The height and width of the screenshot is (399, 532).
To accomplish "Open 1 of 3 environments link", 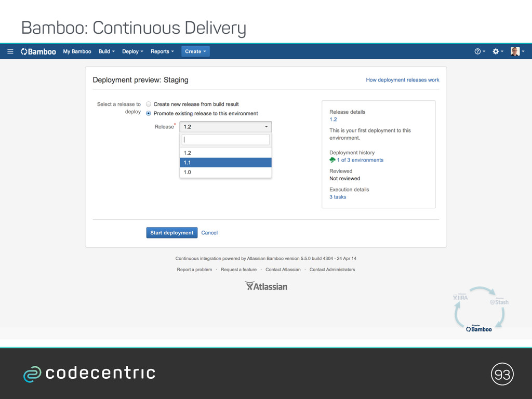I will [360, 160].
